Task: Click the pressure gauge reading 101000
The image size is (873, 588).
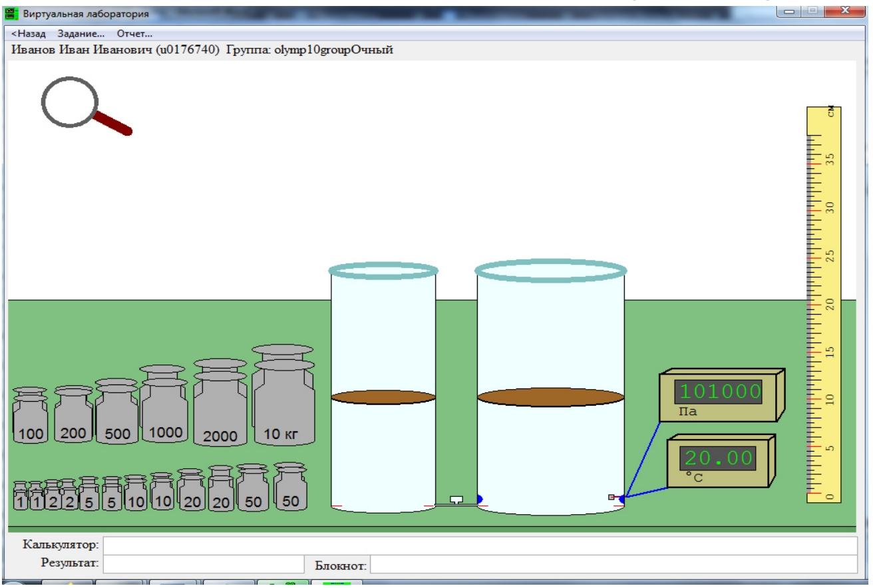Action: point(722,395)
